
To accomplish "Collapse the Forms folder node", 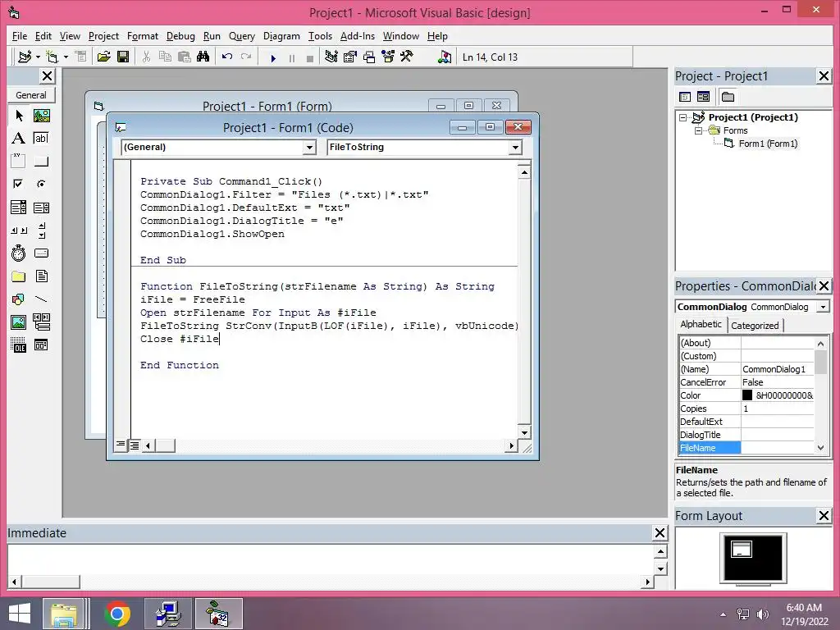I will click(x=698, y=130).
